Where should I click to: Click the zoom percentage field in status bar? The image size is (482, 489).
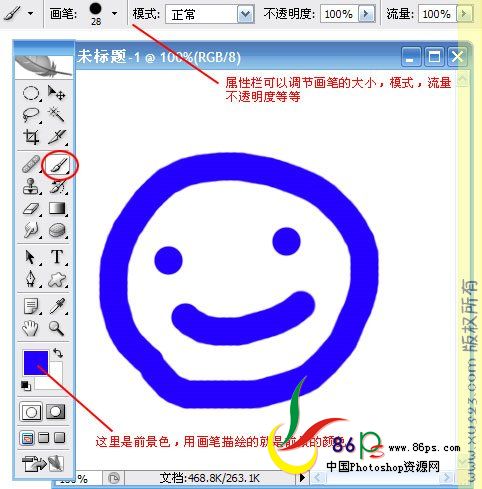(77, 479)
